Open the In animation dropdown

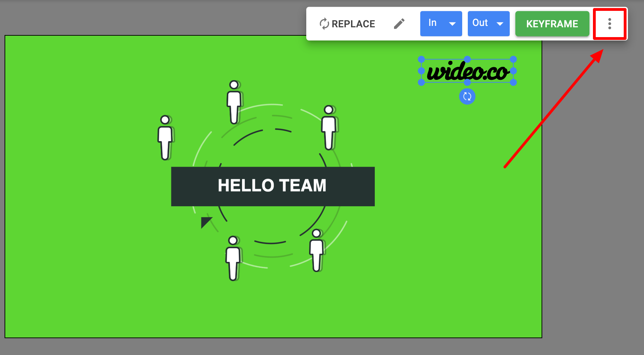[x=441, y=23]
